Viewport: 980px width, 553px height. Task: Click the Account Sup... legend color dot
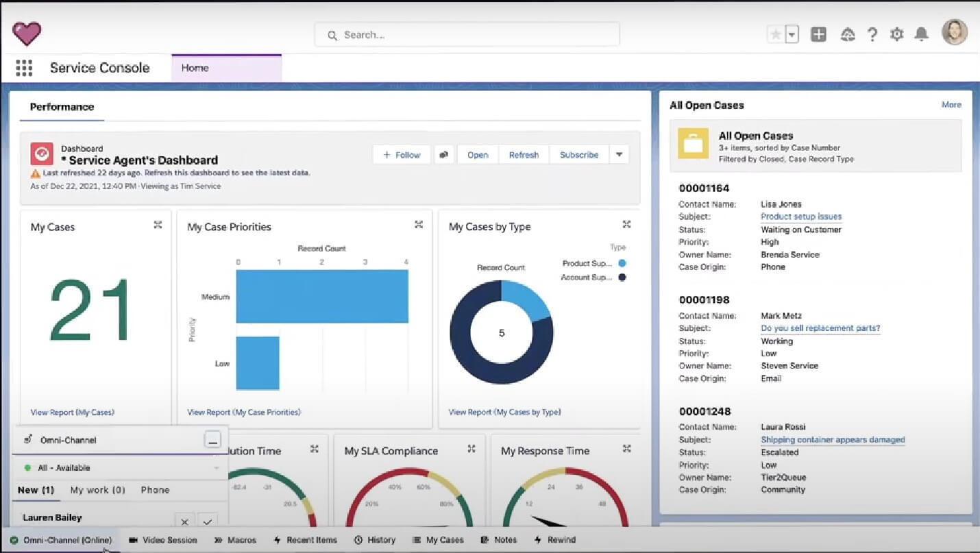[x=622, y=278]
